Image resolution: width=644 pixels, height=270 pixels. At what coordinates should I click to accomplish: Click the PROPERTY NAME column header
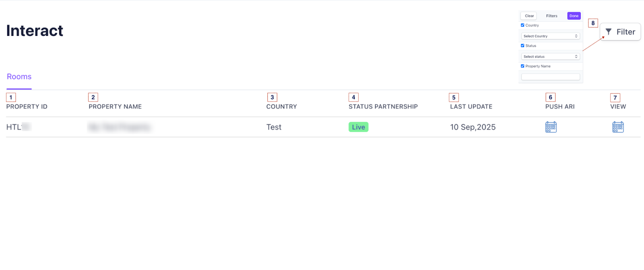(115, 106)
